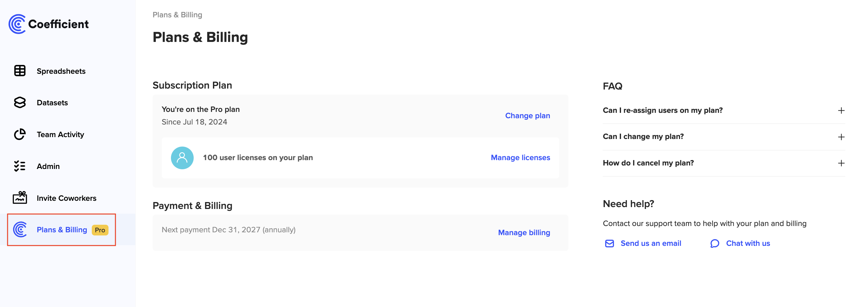The width and height of the screenshot is (868, 307).
Task: Expand the 'Can I change my plan?' question
Action: [x=842, y=137]
